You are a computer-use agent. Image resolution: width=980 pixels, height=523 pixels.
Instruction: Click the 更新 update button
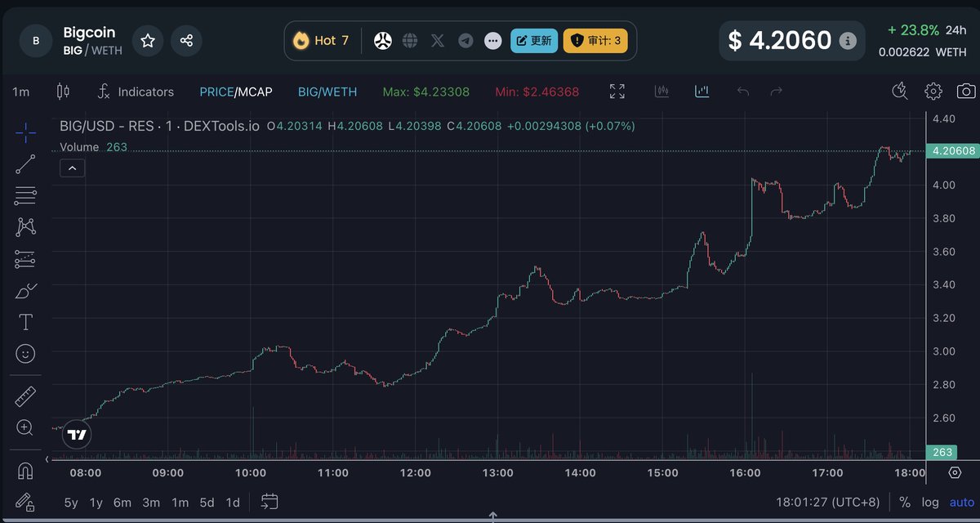pos(534,40)
